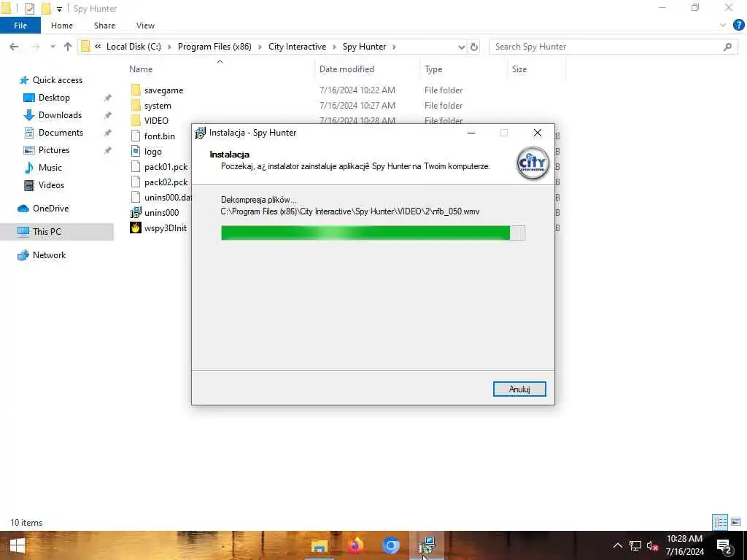The height and width of the screenshot is (560, 747).
Task: Open Pictures in navigation pane
Action: 54,150
